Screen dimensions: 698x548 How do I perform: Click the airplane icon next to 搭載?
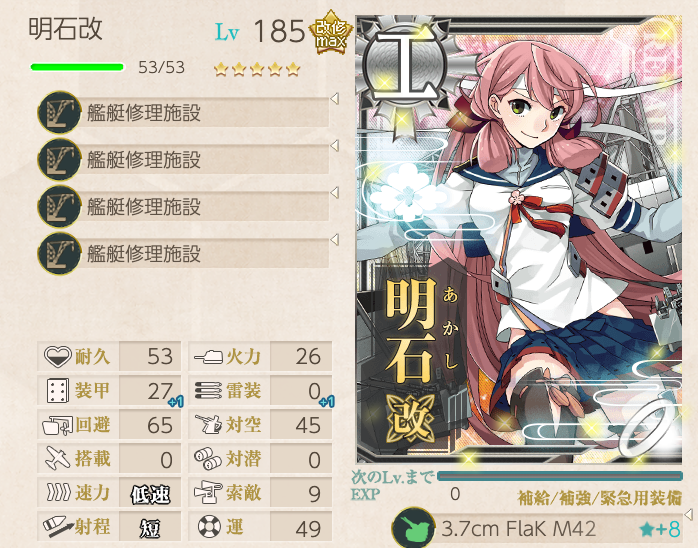tap(58, 459)
